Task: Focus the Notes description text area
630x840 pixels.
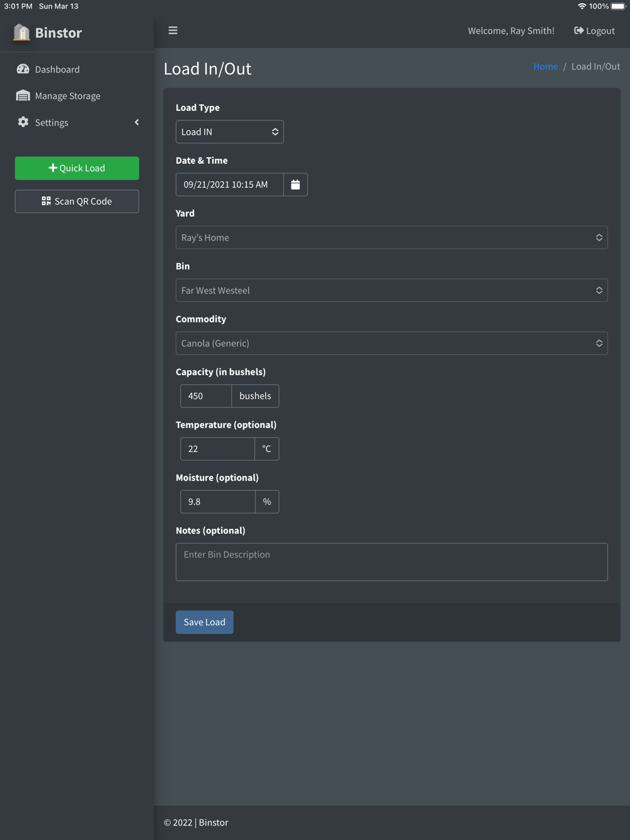Action: click(x=391, y=562)
